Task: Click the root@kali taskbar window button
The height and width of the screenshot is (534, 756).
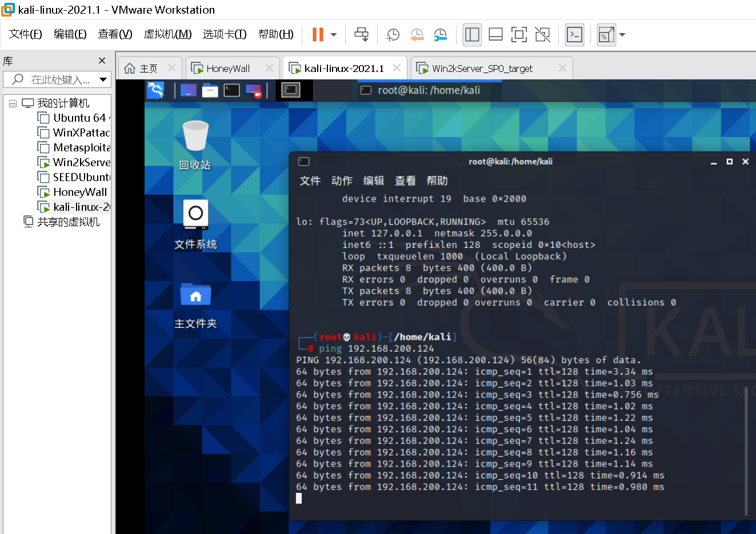Action: coord(430,90)
